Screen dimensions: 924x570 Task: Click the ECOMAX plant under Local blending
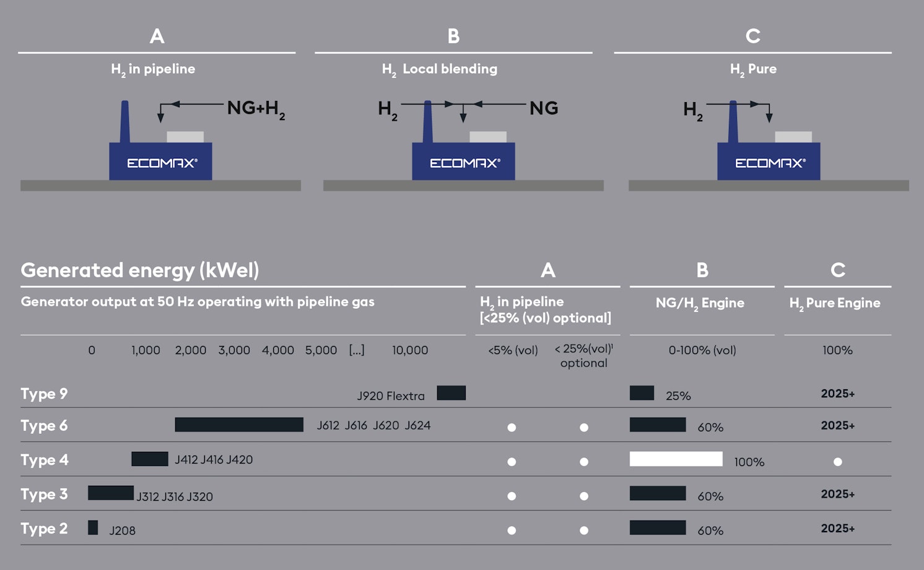pos(463,141)
